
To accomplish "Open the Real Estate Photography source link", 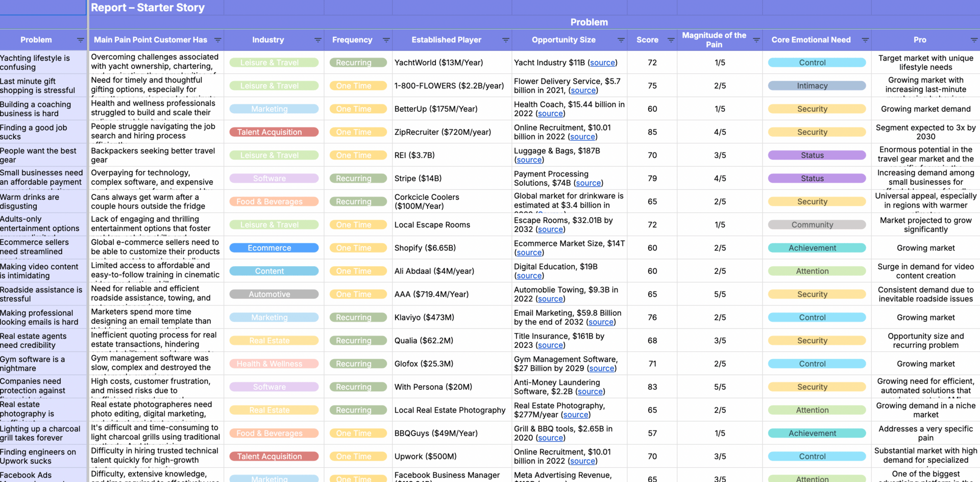I will [x=576, y=415].
